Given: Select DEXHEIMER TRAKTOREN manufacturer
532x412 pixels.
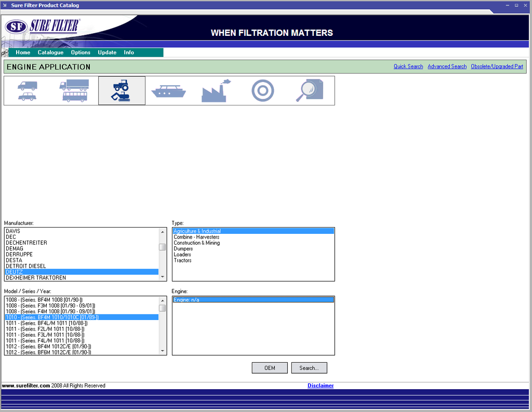Looking at the screenshot, I should tap(82, 277).
